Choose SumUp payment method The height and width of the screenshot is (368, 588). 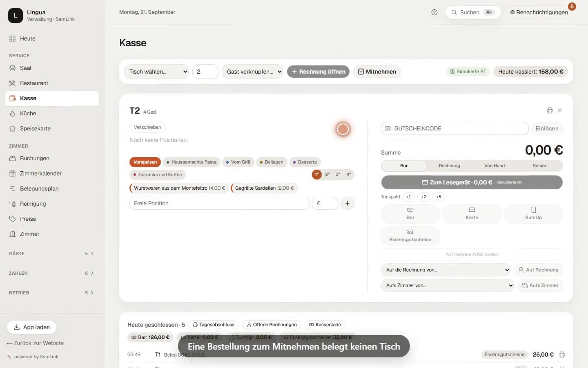pyautogui.click(x=533, y=213)
